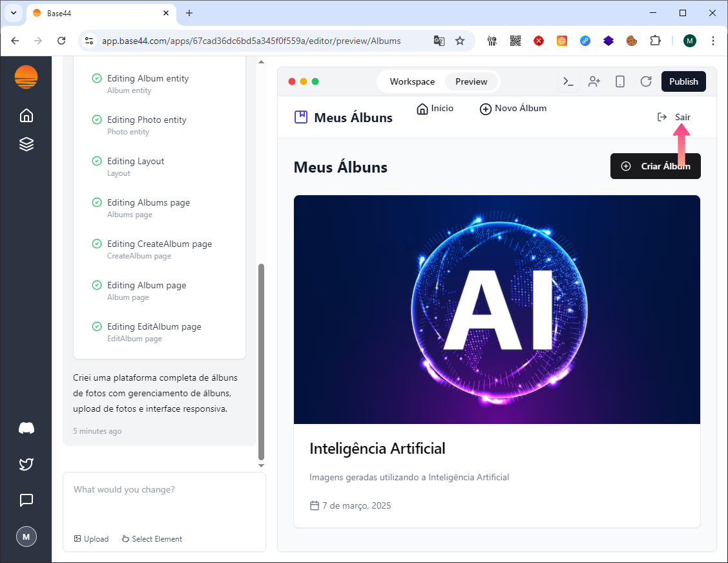The width and height of the screenshot is (728, 563).
Task: Go to Home in Base44 sidebar
Action: [x=26, y=115]
